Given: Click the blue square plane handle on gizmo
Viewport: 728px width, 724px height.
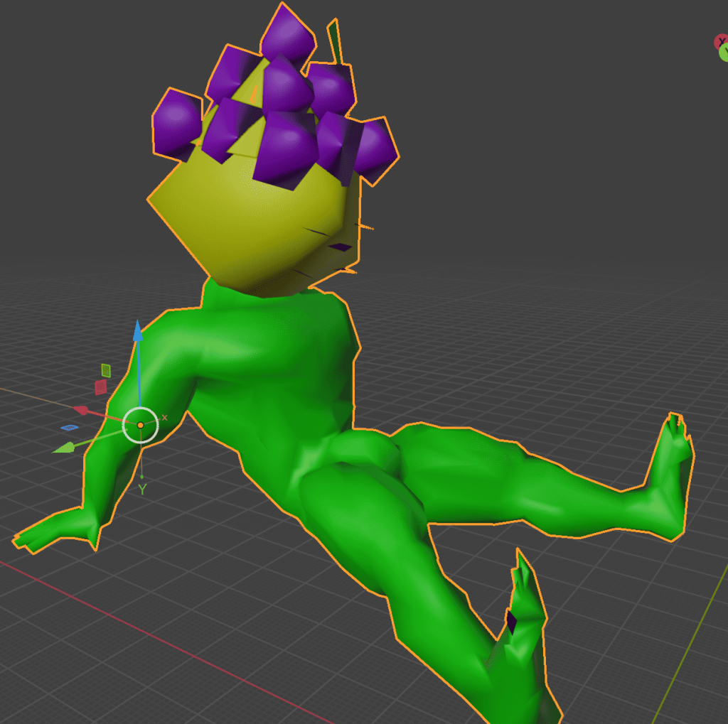Looking at the screenshot, I should pyautogui.click(x=70, y=428).
